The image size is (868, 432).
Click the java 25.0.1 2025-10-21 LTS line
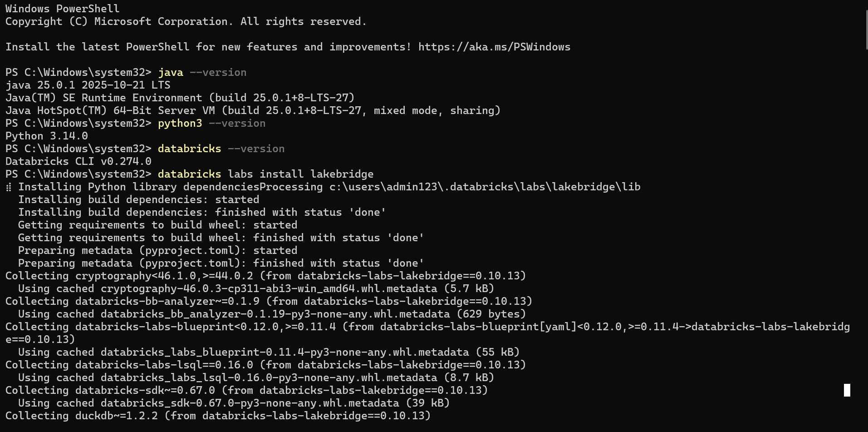tap(88, 85)
